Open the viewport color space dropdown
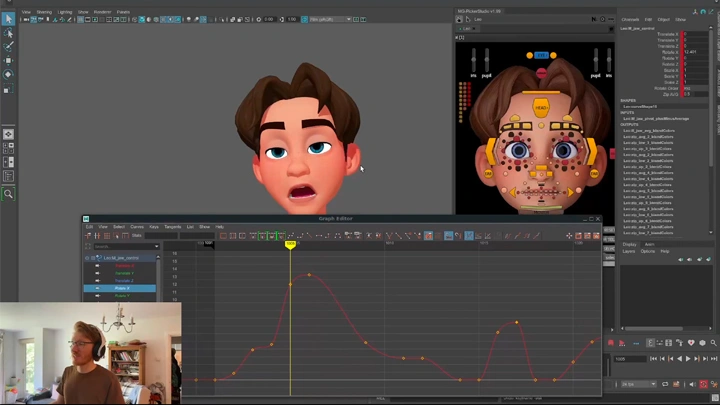 328,19
